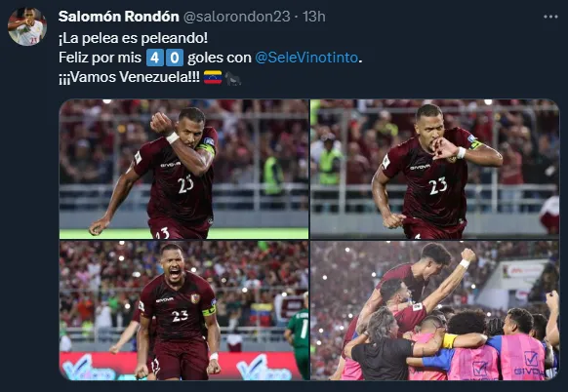Open bottom-left photo of player shouting
568x392 pixels.
click(x=184, y=310)
